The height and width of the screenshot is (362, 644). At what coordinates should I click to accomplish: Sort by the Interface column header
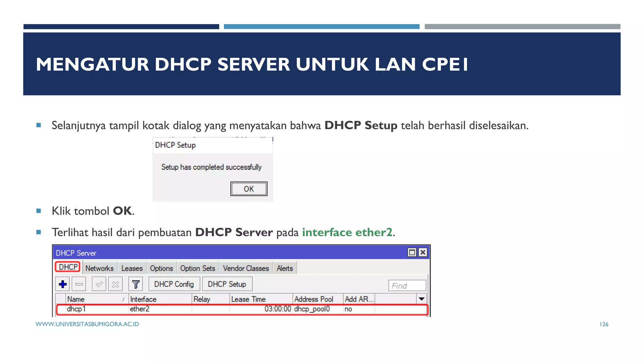pos(160,299)
